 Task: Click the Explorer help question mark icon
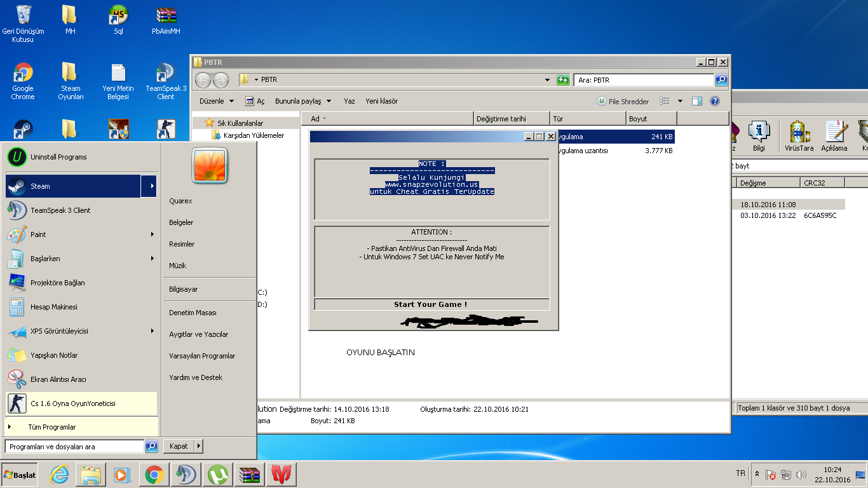click(x=715, y=101)
